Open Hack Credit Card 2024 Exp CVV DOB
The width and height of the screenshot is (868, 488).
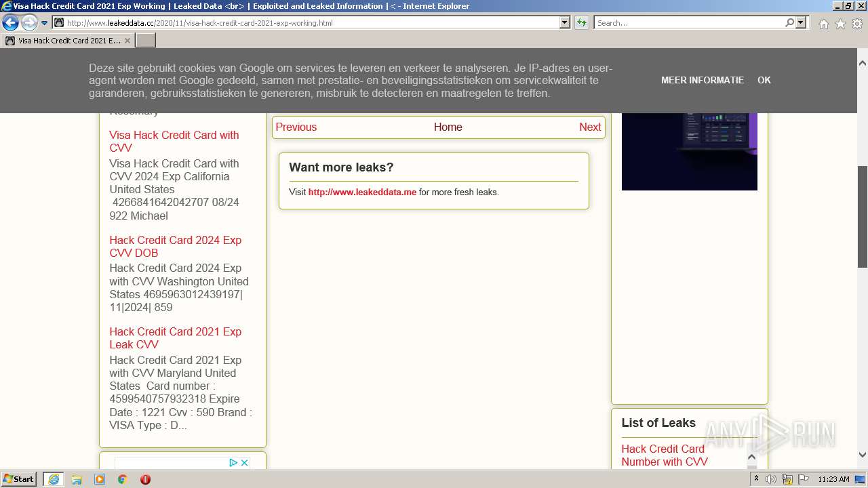coord(175,246)
